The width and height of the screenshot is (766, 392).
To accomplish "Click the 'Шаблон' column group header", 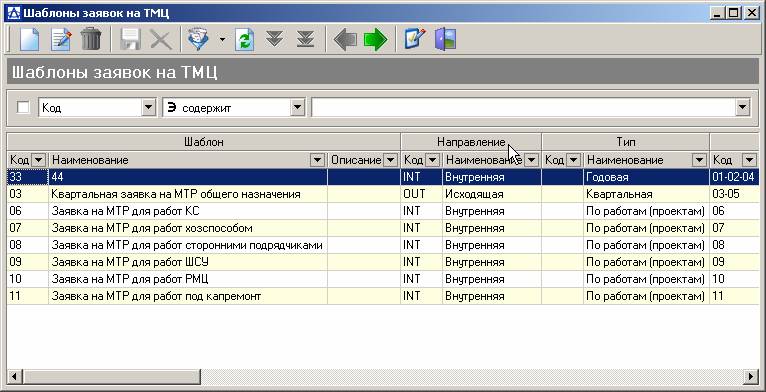I will click(204, 142).
